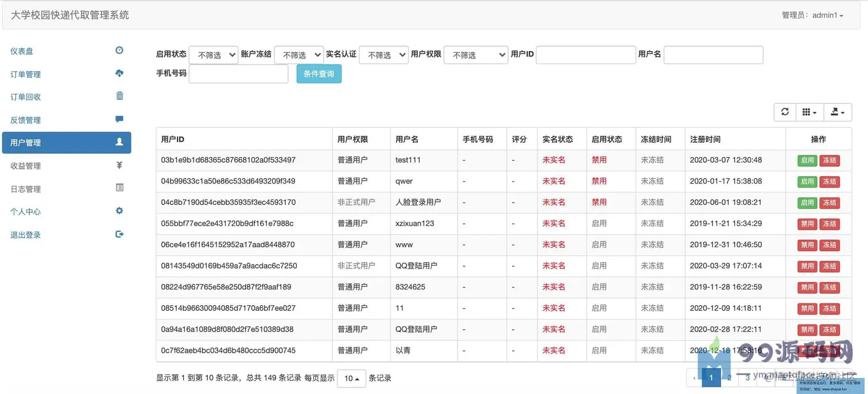
Task: Open the 启用状态 filter dropdown
Action: click(214, 55)
